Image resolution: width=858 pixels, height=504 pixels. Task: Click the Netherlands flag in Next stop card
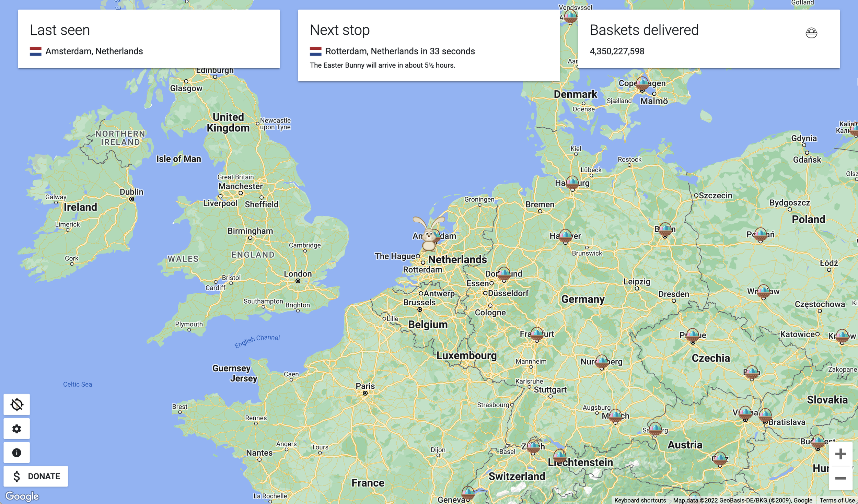click(x=316, y=51)
